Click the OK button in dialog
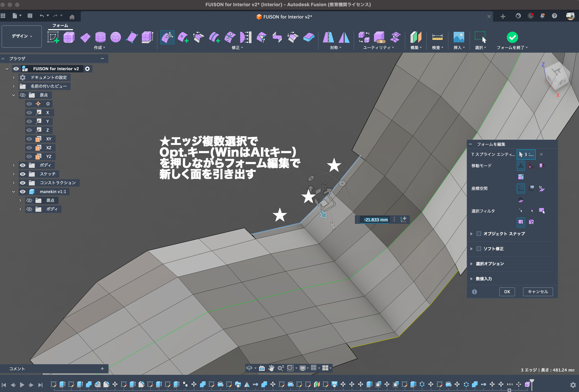Screen dimensions: 579x392 click(x=507, y=292)
